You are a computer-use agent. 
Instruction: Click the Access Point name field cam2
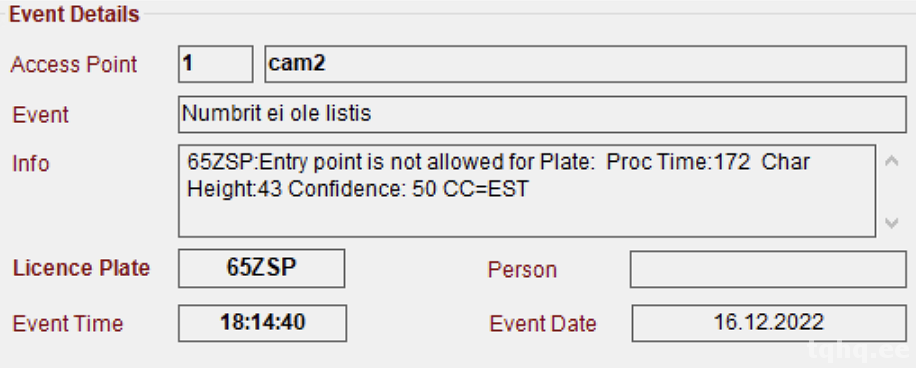coord(585,64)
